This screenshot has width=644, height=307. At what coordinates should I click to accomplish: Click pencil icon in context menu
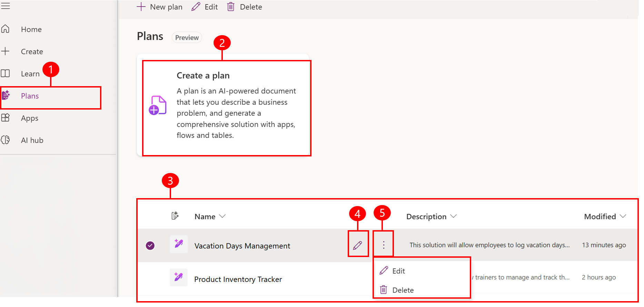pos(384,270)
